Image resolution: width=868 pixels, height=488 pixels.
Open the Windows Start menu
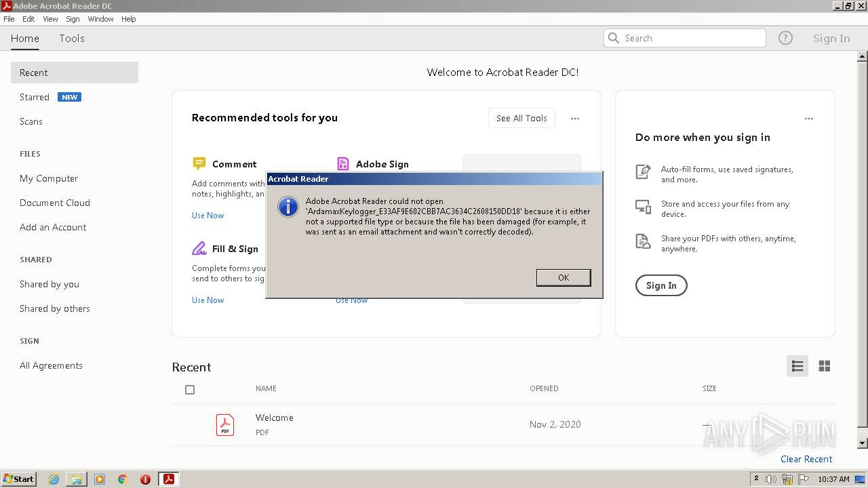19,479
